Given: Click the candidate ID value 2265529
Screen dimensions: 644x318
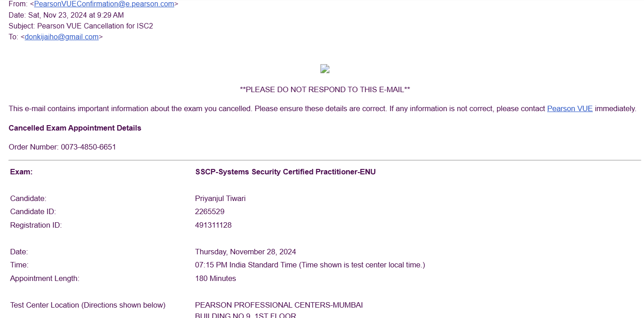Looking at the screenshot, I should [210, 212].
